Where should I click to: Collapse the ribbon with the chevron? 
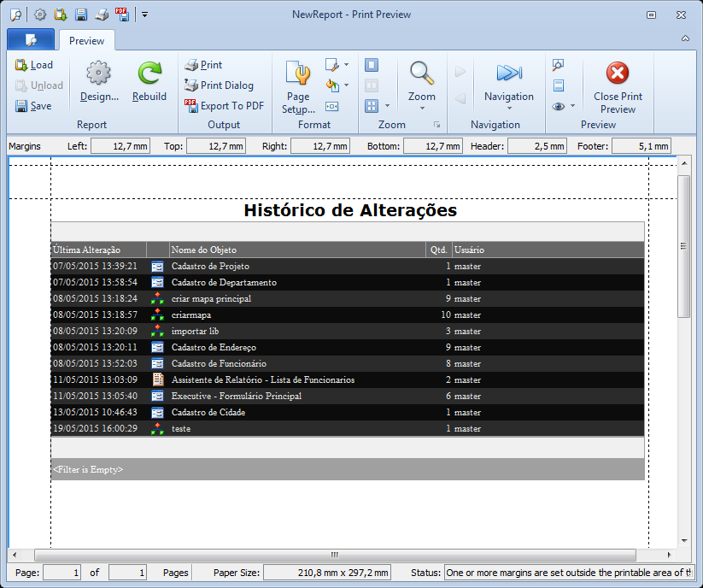click(x=686, y=38)
